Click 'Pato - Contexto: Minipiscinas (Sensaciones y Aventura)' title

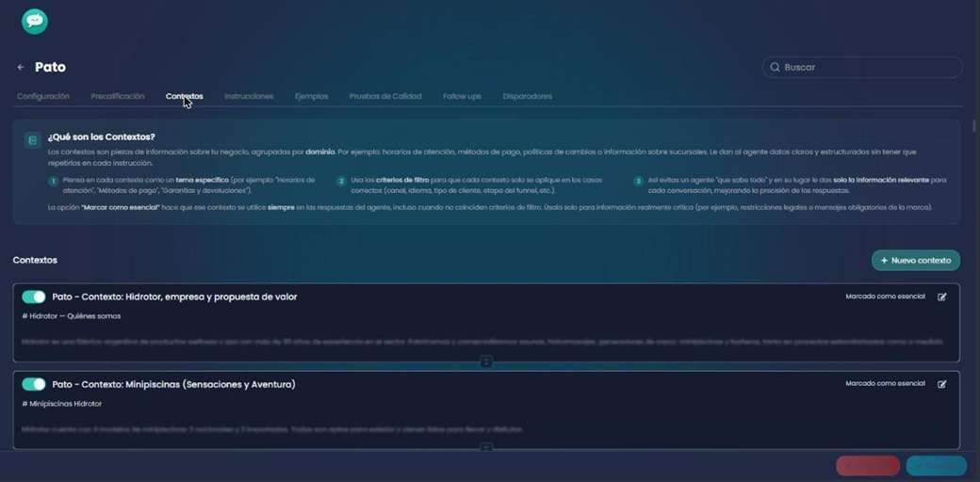(x=173, y=385)
